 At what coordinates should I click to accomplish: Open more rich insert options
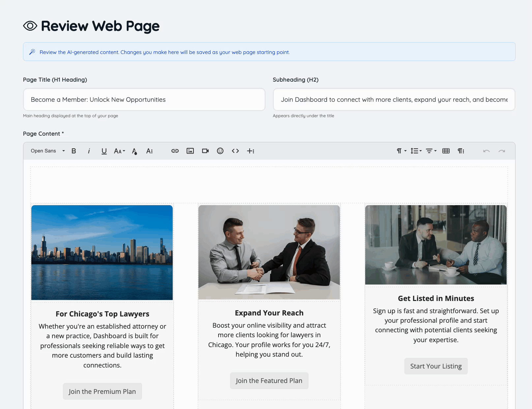251,151
